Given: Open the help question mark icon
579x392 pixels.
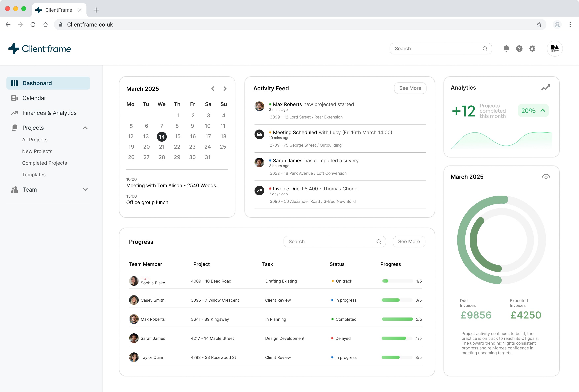Looking at the screenshot, I should pyautogui.click(x=519, y=49).
